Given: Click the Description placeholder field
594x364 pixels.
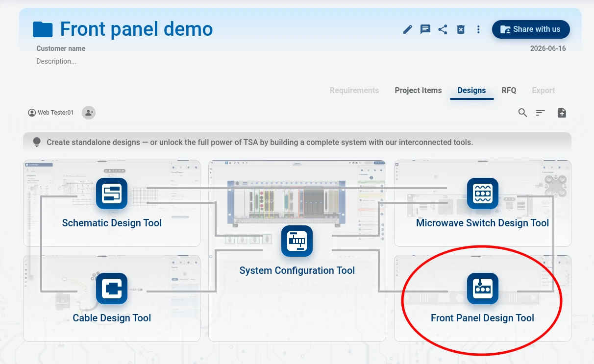Looking at the screenshot, I should tap(56, 61).
